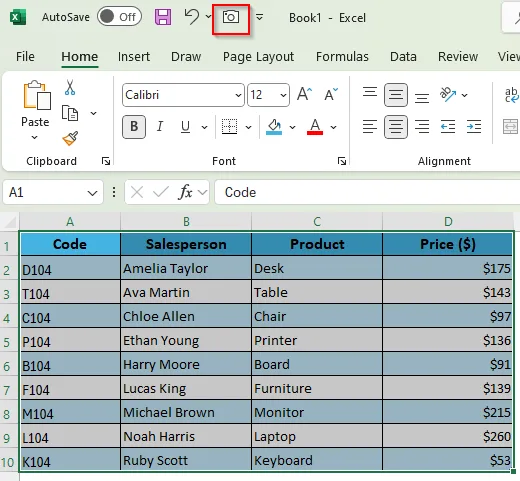Switch to the Insert tab

coord(134,57)
